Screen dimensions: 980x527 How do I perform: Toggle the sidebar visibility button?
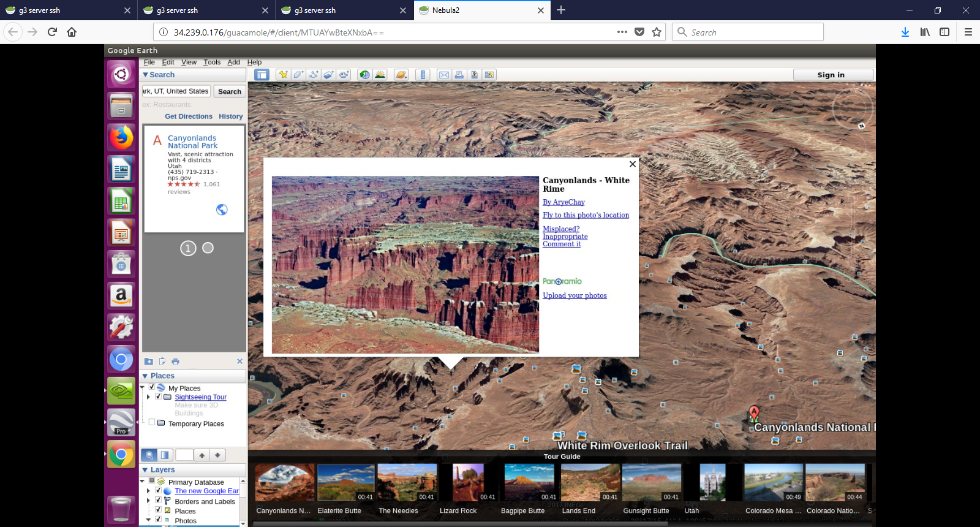coord(262,75)
